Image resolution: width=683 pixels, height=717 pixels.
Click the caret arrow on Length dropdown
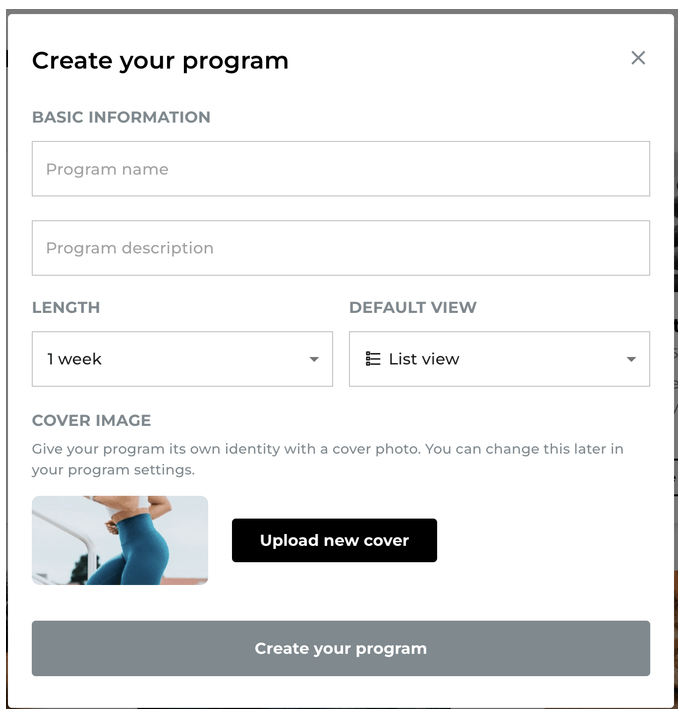click(x=314, y=360)
